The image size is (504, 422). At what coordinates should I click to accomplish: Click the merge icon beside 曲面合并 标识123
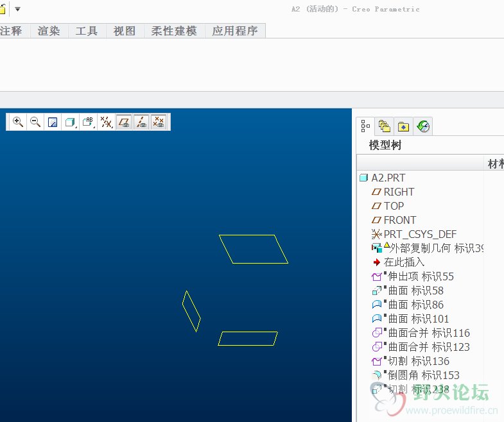tap(377, 347)
